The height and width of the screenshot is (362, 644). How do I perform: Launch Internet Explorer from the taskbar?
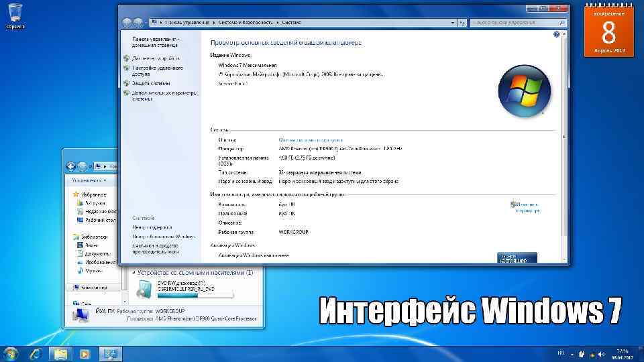click(36, 354)
